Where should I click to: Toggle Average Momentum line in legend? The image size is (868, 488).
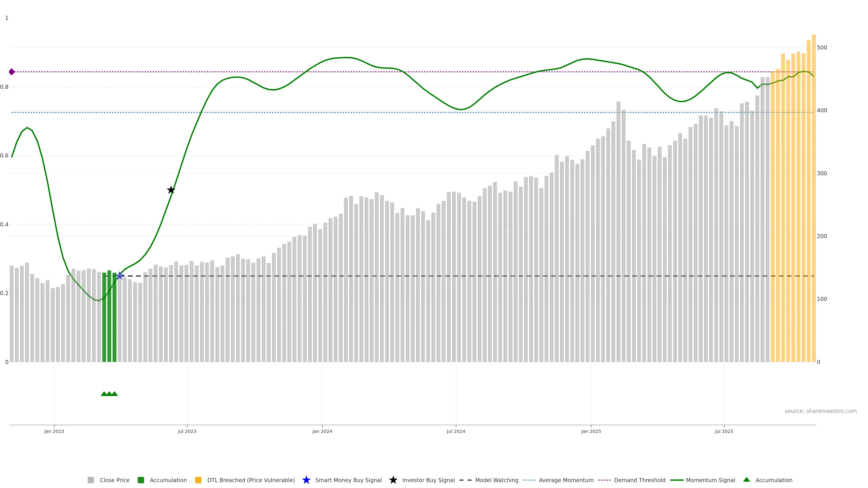[566, 480]
